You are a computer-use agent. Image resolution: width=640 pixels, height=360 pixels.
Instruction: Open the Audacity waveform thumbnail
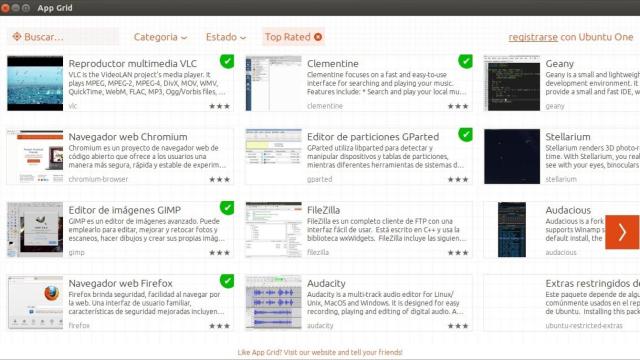273,302
